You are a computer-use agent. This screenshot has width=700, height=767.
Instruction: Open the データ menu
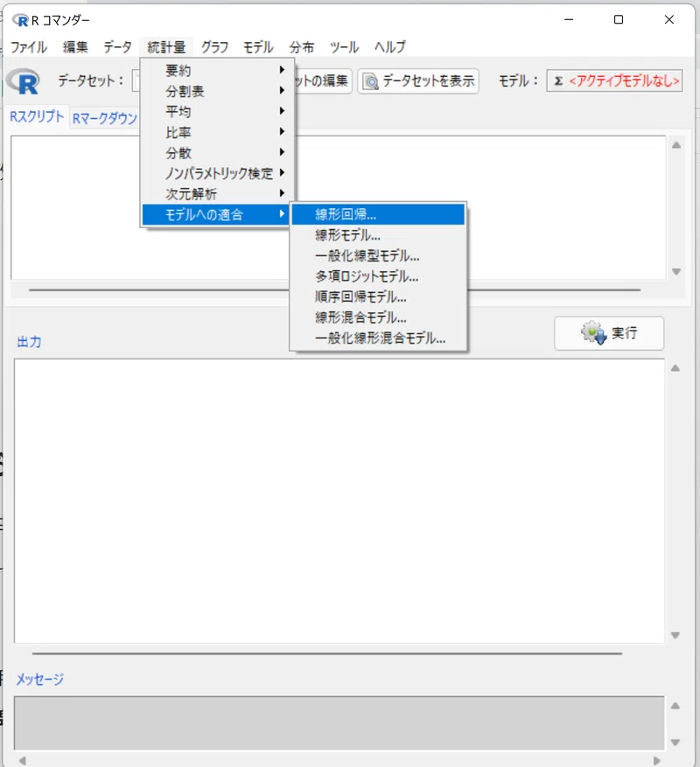[x=117, y=47]
